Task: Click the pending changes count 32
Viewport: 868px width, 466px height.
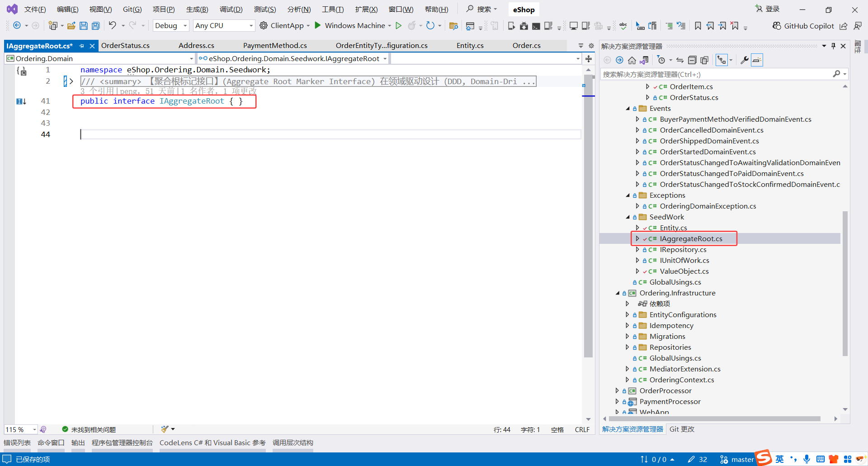Action: pyautogui.click(x=698, y=460)
